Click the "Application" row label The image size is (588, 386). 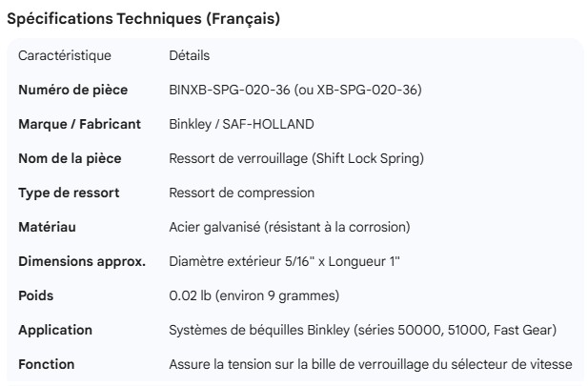pyautogui.click(x=55, y=330)
